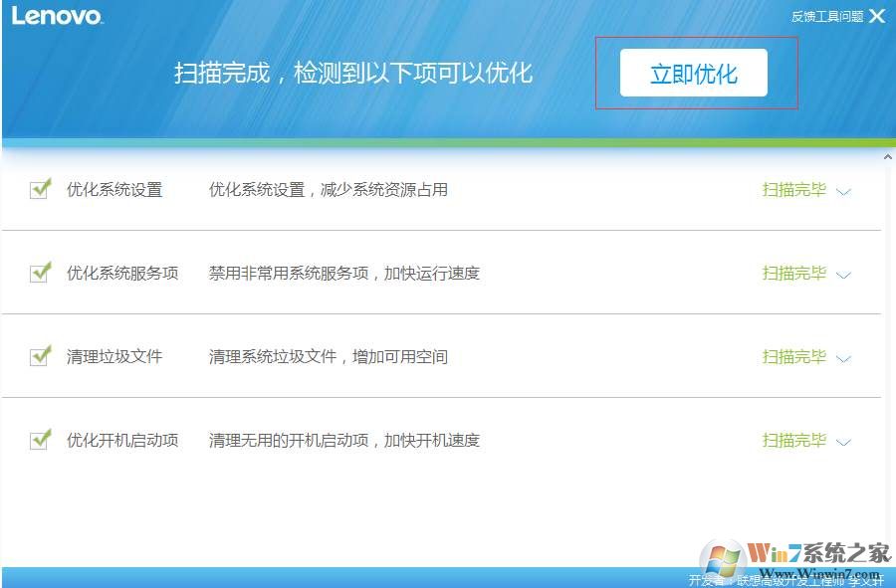Screen dimensions: 896x588
Task: Click the developer credit text at bottom
Action: coord(785,580)
